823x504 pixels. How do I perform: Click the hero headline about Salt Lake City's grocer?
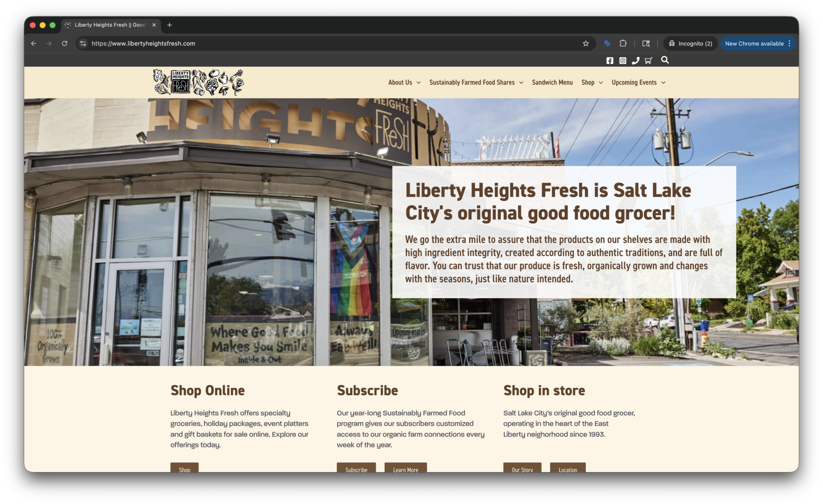548,201
